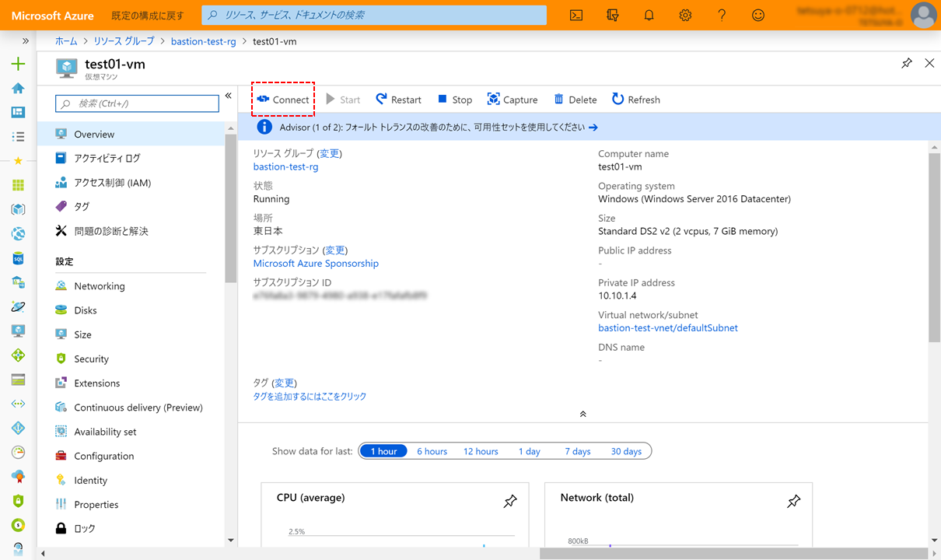Open the account avatar menu
This screenshot has height=560, width=941.
923,15
